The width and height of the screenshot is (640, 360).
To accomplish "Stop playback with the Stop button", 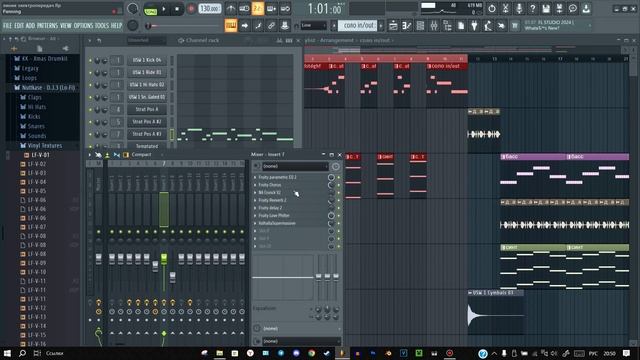I will tap(177, 9).
